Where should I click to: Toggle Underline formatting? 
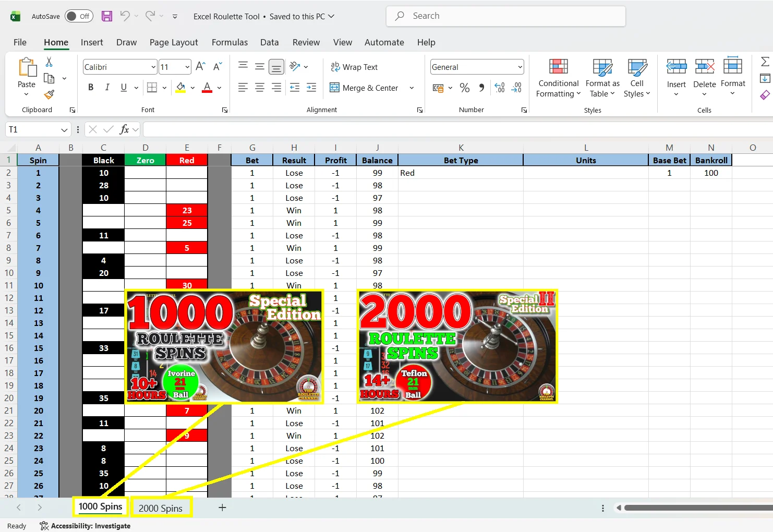click(x=124, y=88)
